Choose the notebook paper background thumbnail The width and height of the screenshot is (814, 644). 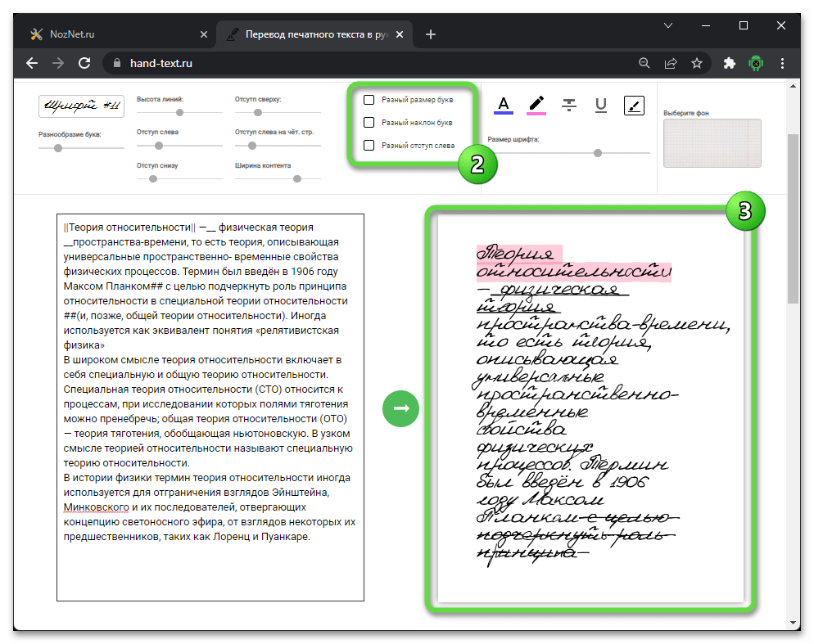coord(712,143)
